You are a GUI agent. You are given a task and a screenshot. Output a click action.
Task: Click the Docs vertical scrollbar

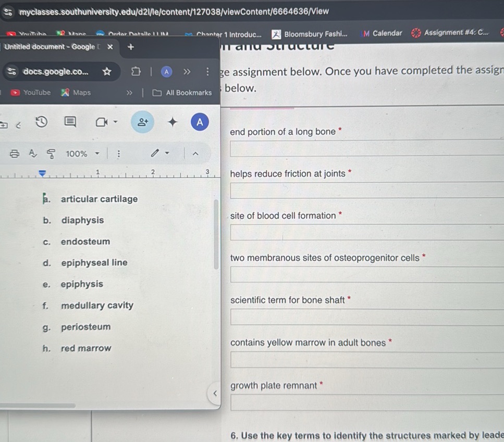click(x=216, y=234)
